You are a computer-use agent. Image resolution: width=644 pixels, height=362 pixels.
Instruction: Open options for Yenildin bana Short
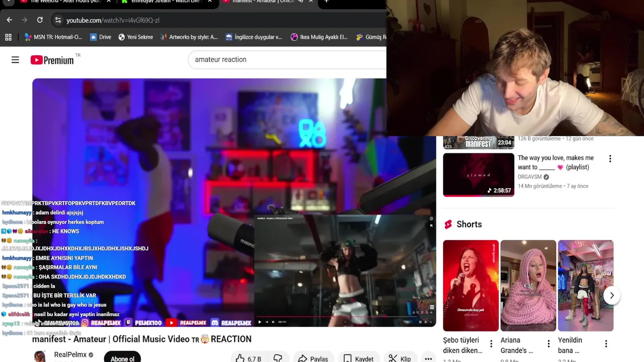pyautogui.click(x=606, y=344)
